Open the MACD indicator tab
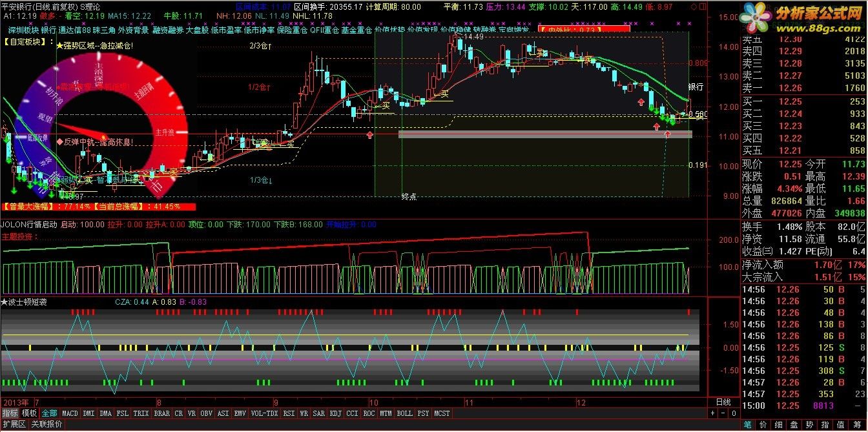Viewport: 868px width, 432px height. coord(70,413)
